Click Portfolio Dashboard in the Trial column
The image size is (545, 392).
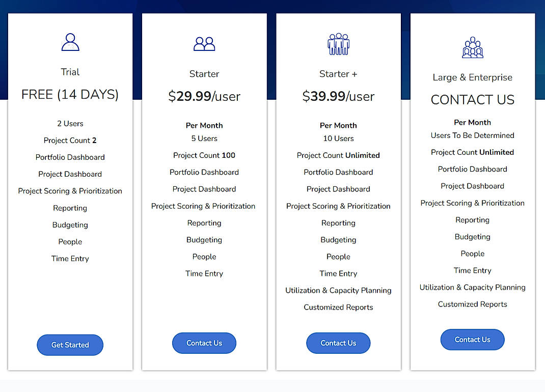[x=70, y=157]
